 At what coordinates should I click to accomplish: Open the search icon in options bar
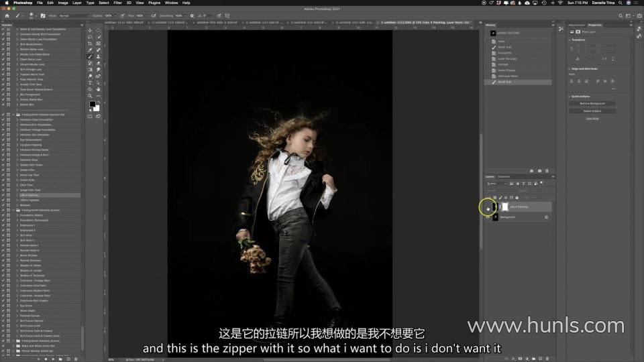tap(620, 15)
